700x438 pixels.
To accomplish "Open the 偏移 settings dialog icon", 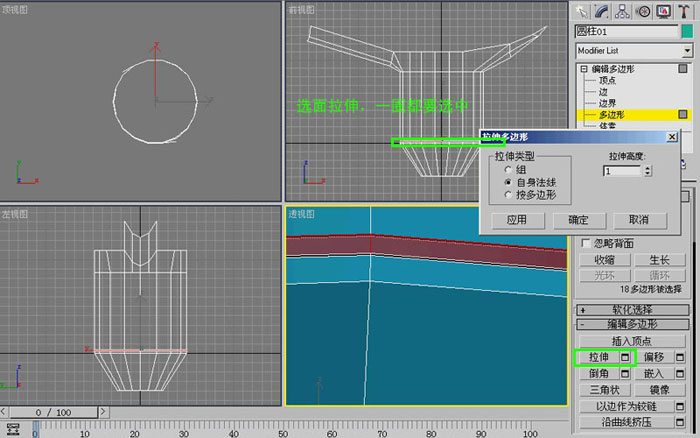I will (x=680, y=357).
